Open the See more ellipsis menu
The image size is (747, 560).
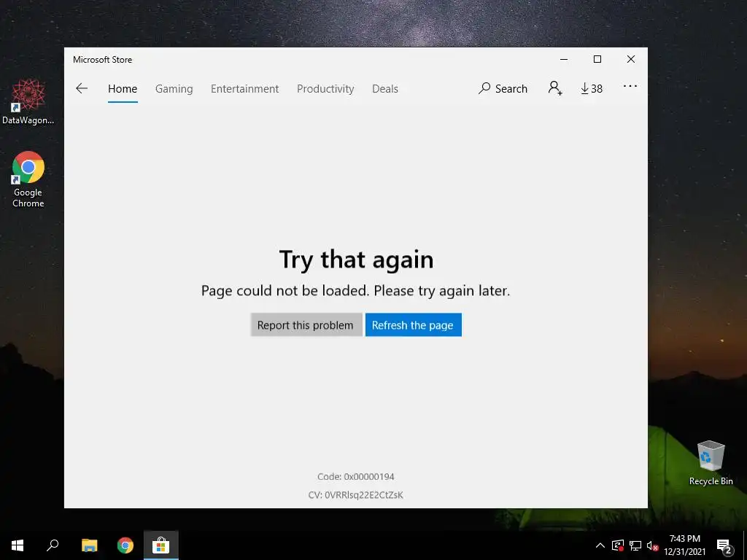click(630, 86)
